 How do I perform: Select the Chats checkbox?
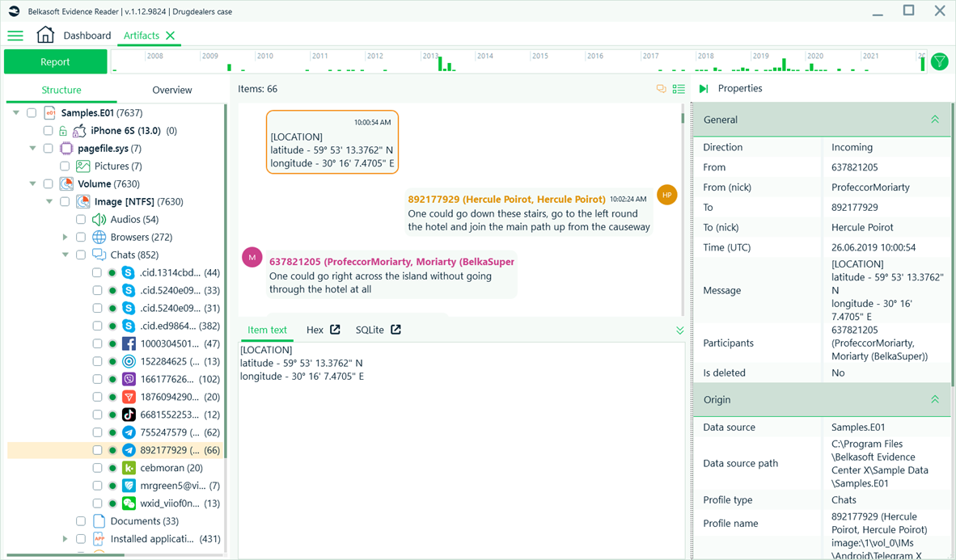pyautogui.click(x=81, y=255)
